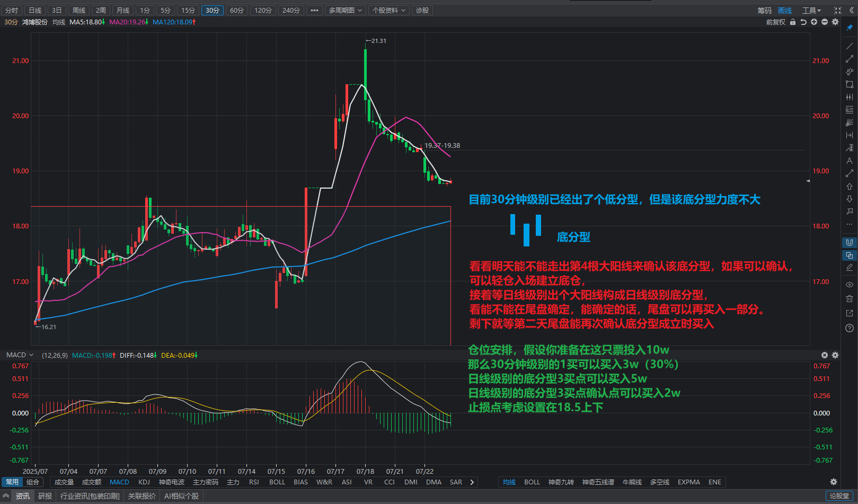858x504 pixels.
Task: Select the up arrow marker tool
Action: (850, 186)
